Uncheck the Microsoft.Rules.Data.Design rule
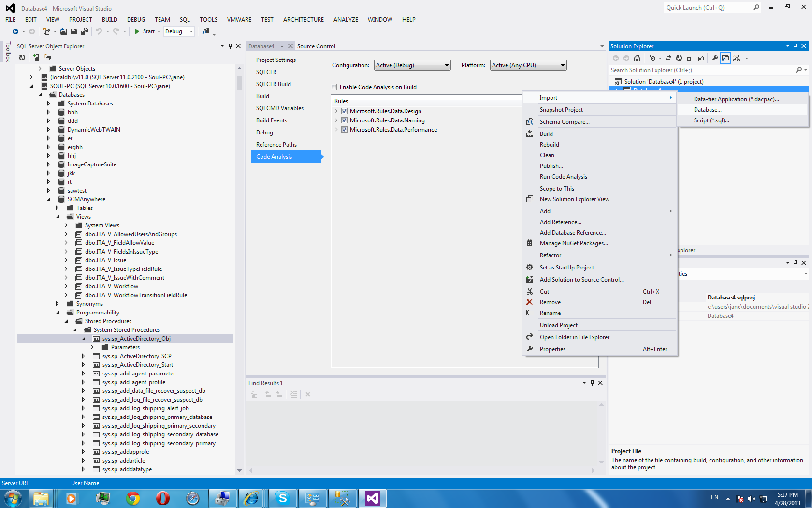812x508 pixels. [x=345, y=111]
